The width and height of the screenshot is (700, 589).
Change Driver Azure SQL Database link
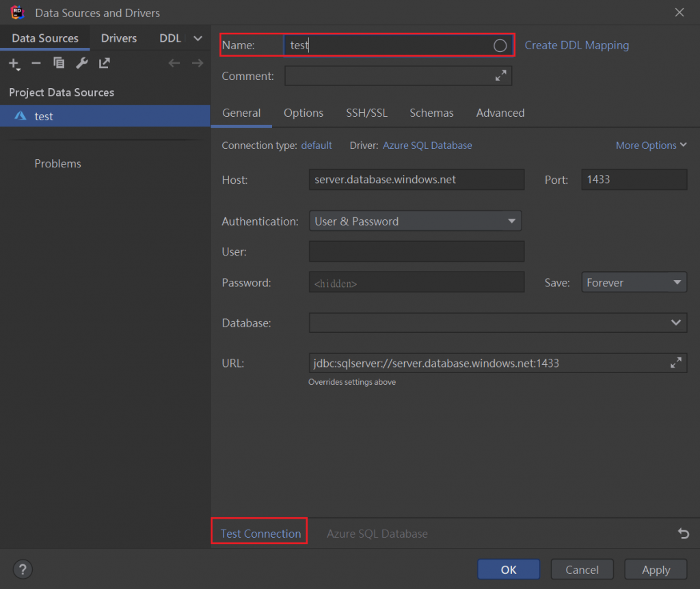pos(427,146)
